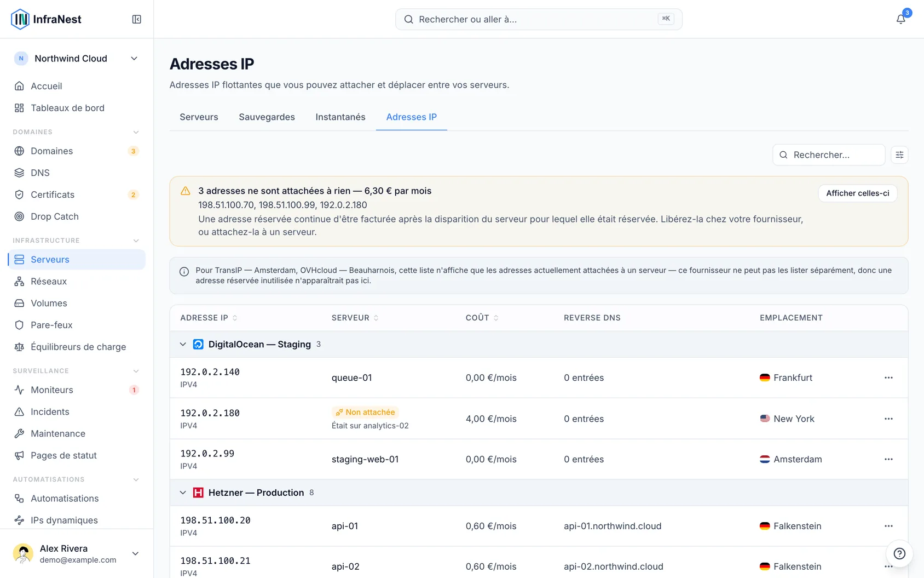Open row actions for 198.51.100.20

(x=888, y=526)
